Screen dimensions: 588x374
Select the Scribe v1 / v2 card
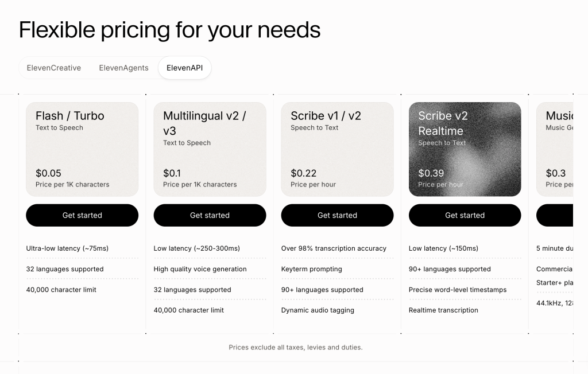point(337,149)
